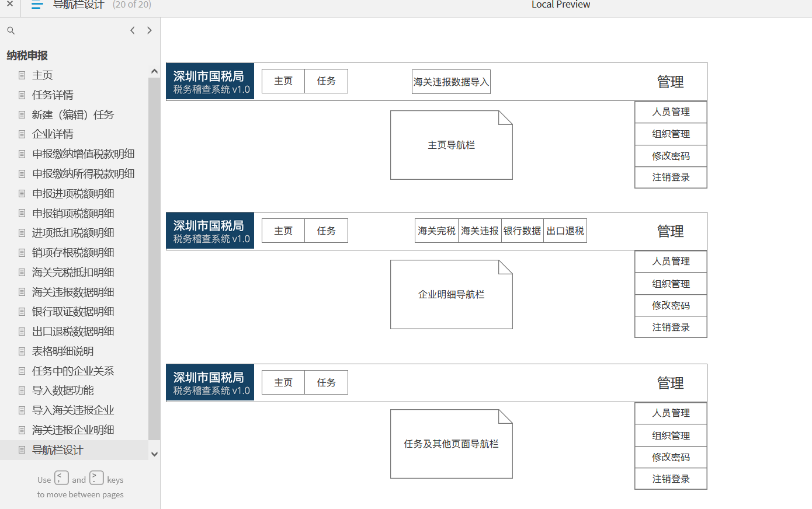
Task: Toggle the page list hamburger menu icon
Action: (x=37, y=5)
